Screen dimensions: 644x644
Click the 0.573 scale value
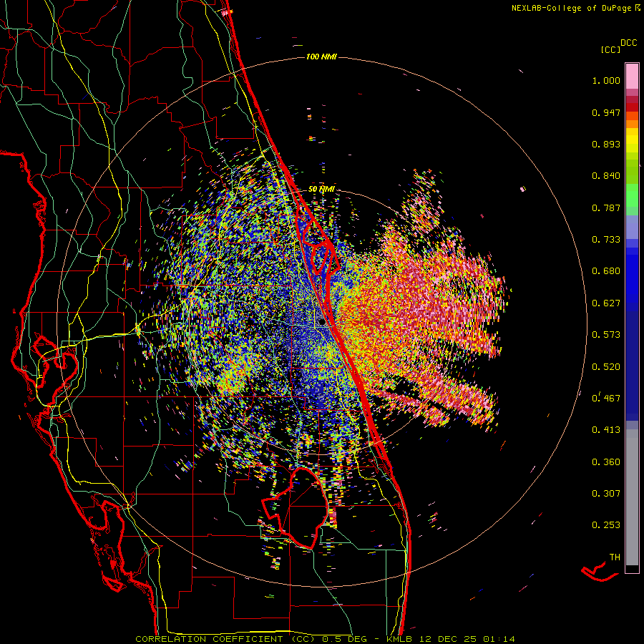[606, 335]
